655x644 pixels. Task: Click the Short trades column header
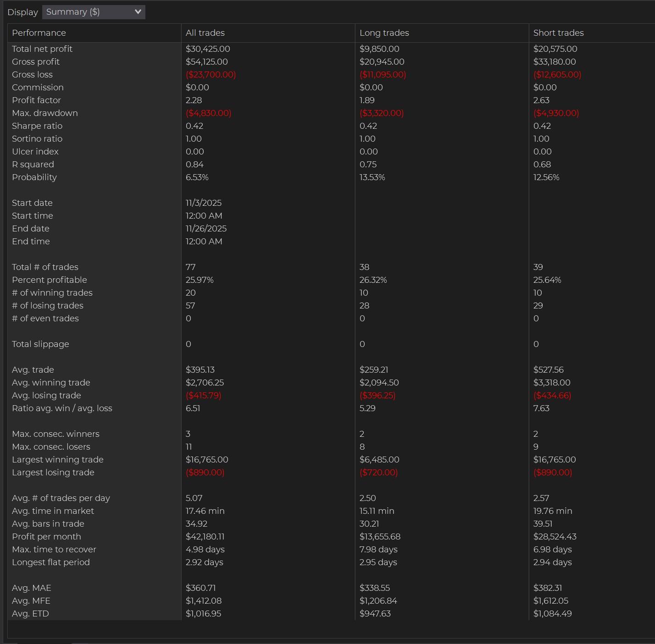click(558, 33)
